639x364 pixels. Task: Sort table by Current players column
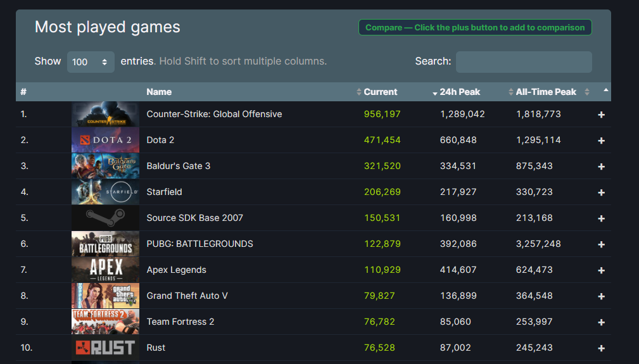(380, 92)
